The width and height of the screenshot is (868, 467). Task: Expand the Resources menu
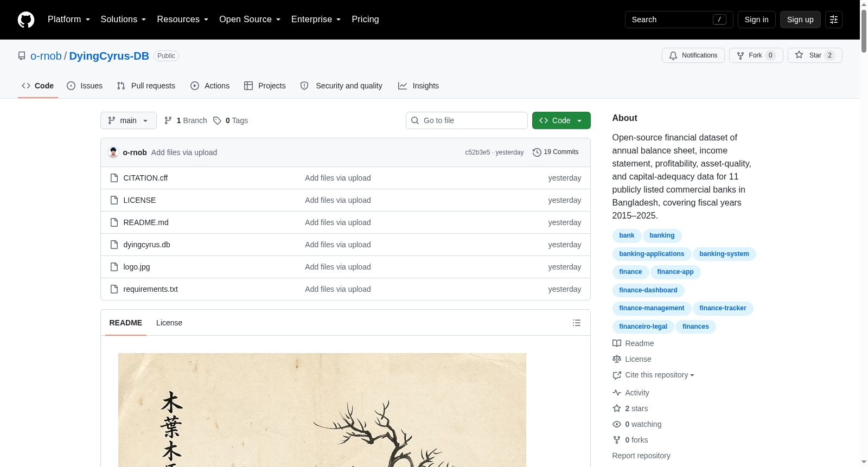tap(182, 20)
